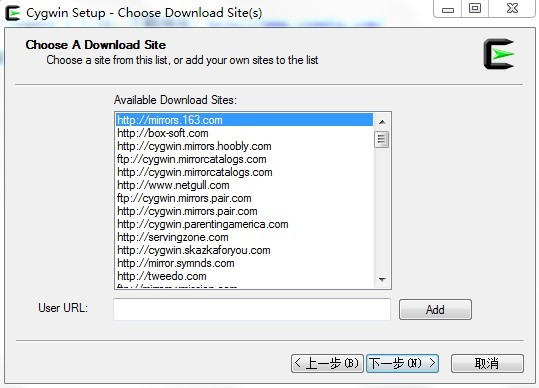Image resolution: width=539 pixels, height=388 pixels.
Task: Click the Cygwin icon in the title bar
Action: click(x=13, y=13)
